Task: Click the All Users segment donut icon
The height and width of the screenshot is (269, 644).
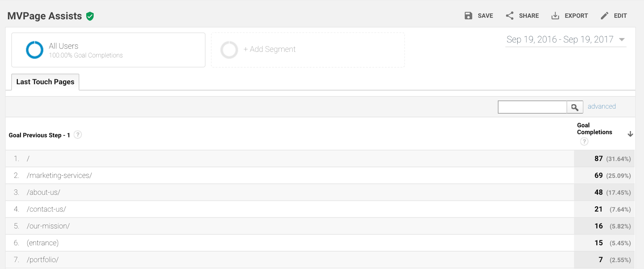Action: pyautogui.click(x=34, y=50)
